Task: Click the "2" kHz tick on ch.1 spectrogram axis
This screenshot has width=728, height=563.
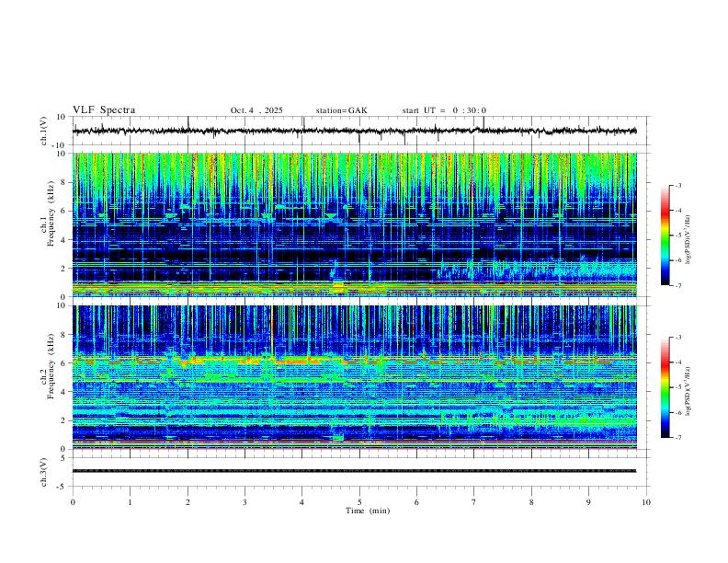Action: 63,268
